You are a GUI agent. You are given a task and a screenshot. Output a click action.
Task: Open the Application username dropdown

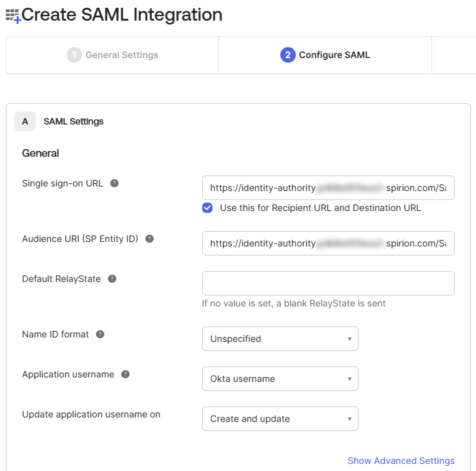click(280, 379)
